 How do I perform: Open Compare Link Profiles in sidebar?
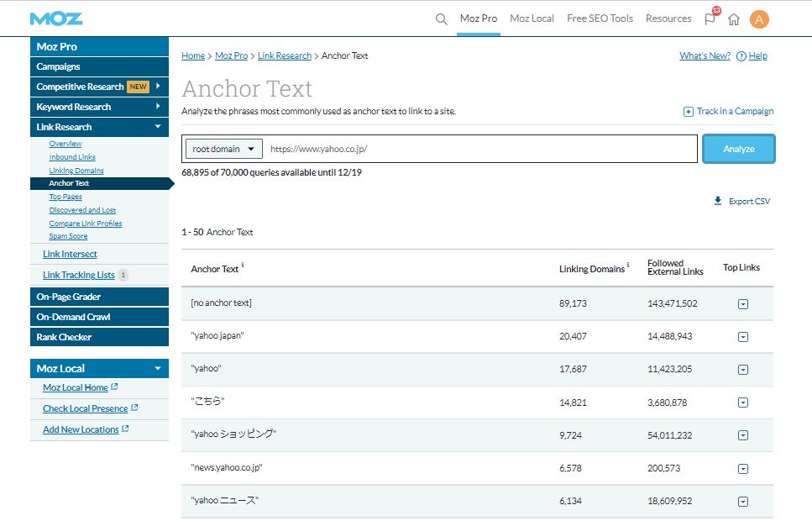pos(86,224)
